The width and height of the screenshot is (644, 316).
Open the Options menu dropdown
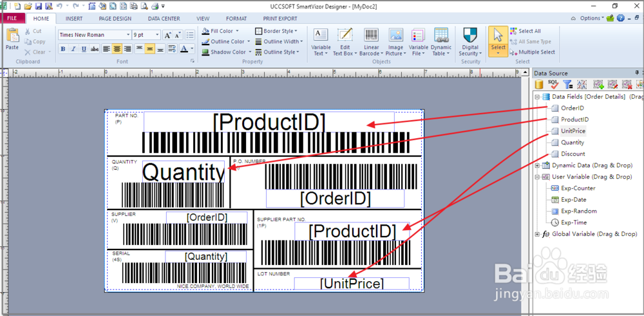click(x=591, y=18)
